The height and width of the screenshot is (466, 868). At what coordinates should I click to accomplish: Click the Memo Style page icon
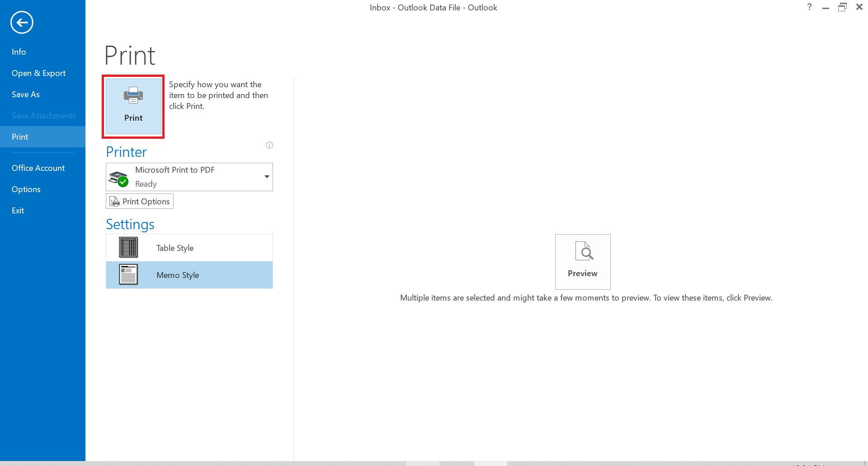tap(128, 274)
